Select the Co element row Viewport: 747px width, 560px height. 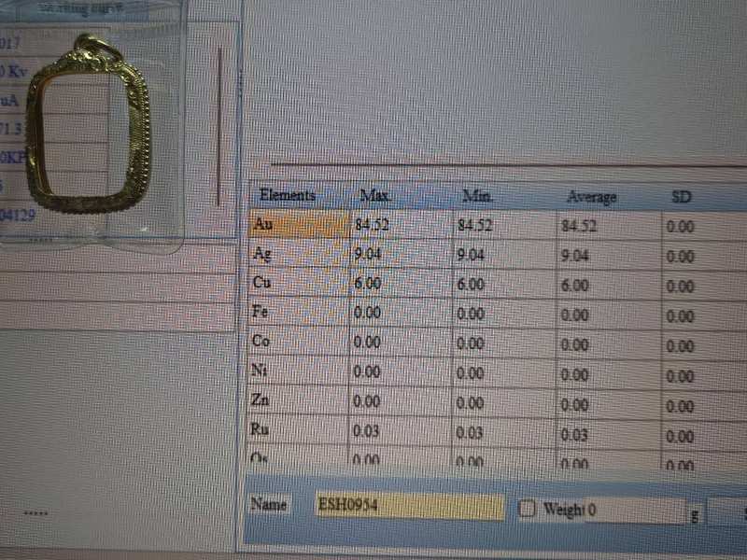298,341
